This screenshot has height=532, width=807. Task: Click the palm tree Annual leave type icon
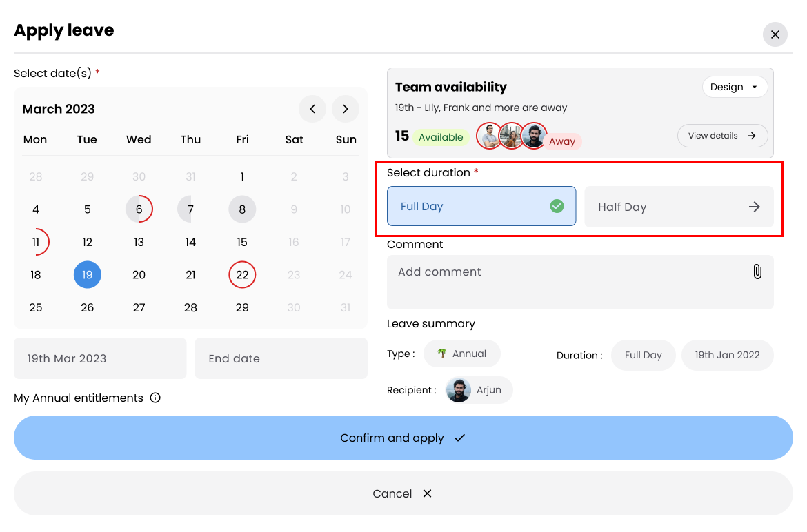(441, 354)
